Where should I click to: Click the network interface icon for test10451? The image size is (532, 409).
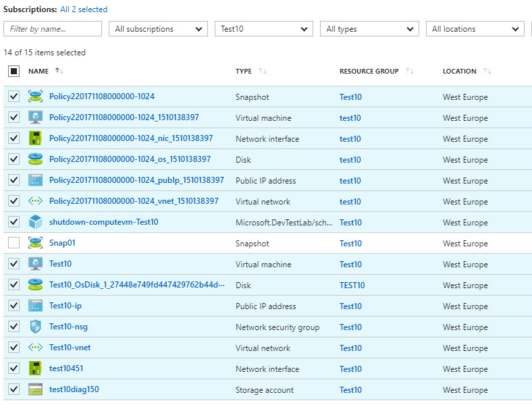[35, 369]
